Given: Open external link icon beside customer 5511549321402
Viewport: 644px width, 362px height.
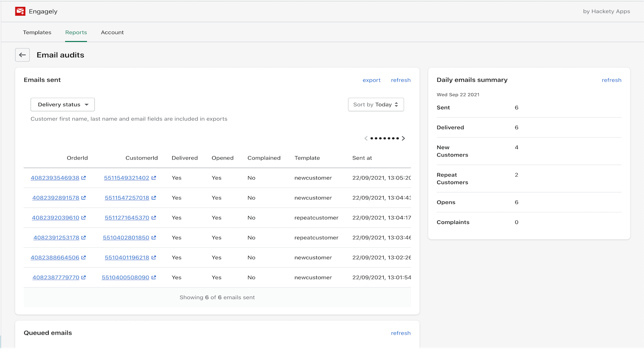Looking at the screenshot, I should click(x=154, y=178).
